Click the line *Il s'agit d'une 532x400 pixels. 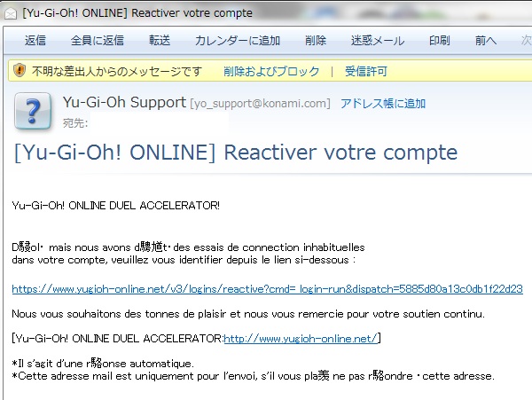(103, 364)
